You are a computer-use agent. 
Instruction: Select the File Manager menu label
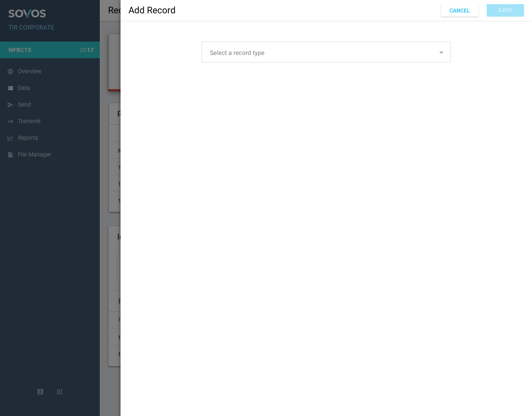click(34, 155)
